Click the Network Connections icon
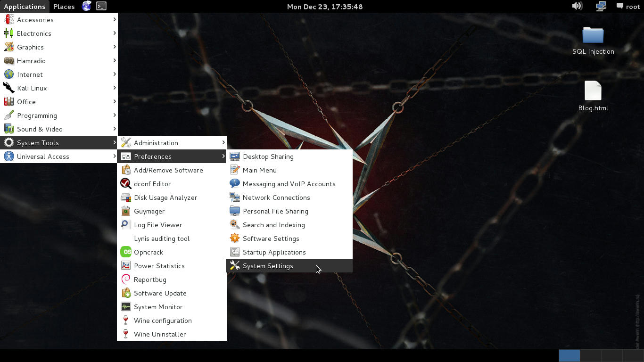Viewport: 644px width, 362px height. click(235, 197)
